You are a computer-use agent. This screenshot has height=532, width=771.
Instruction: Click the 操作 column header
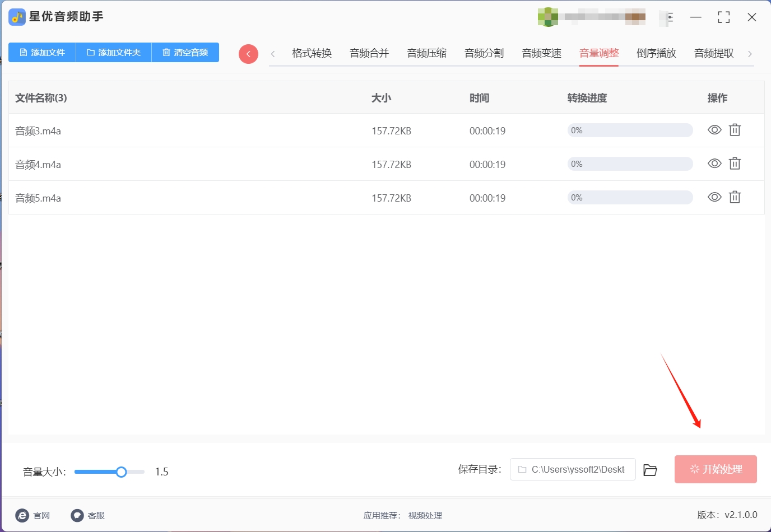tap(717, 98)
